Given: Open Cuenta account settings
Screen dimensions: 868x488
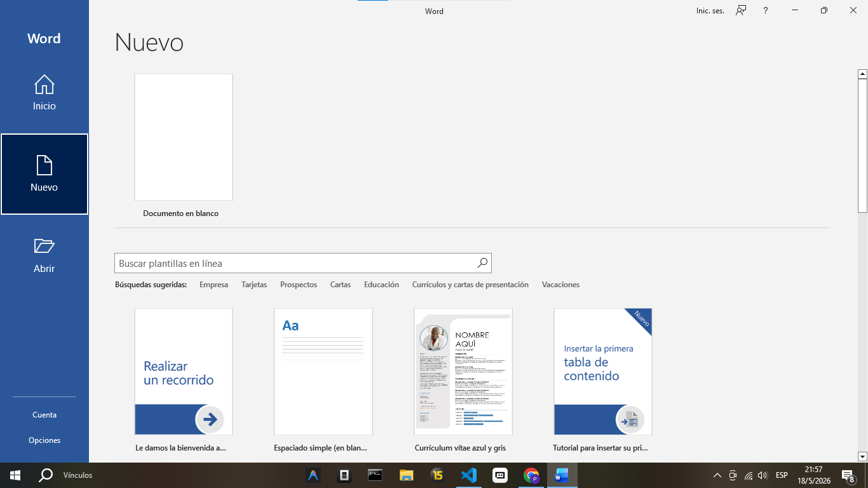Looking at the screenshot, I should [44, 415].
